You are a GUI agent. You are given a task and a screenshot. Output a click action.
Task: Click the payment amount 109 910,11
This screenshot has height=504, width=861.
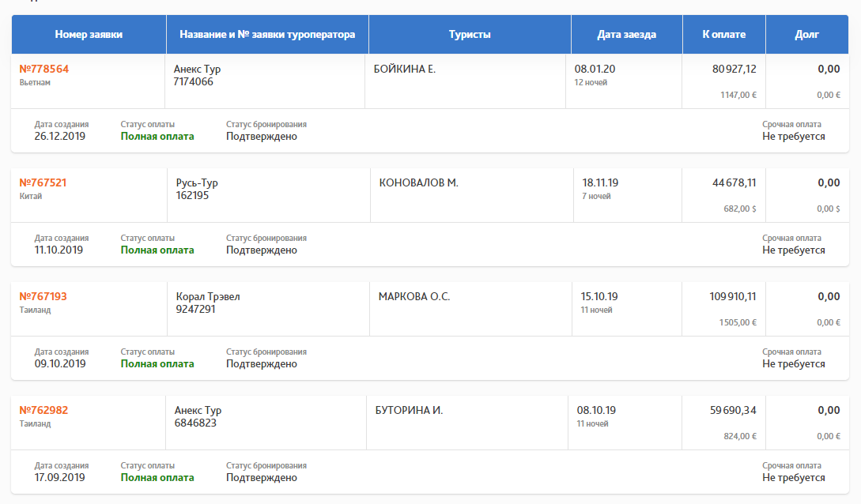(x=734, y=296)
